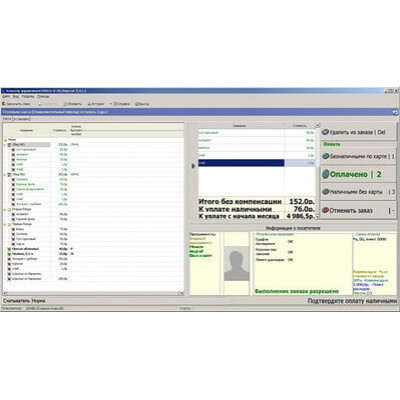400x400 pixels.
Task: Open the История toolbar item
Action: [96, 104]
